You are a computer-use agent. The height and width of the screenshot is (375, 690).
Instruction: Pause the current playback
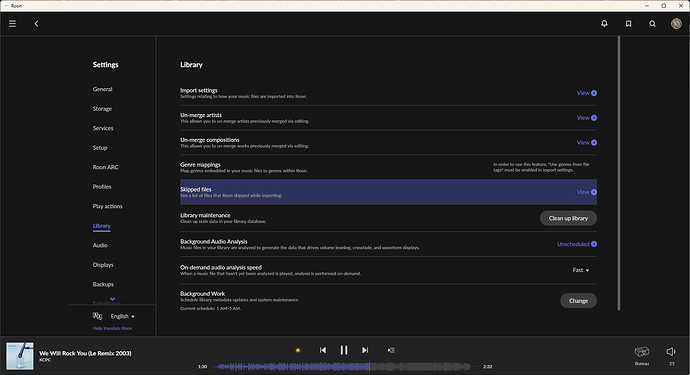click(344, 350)
